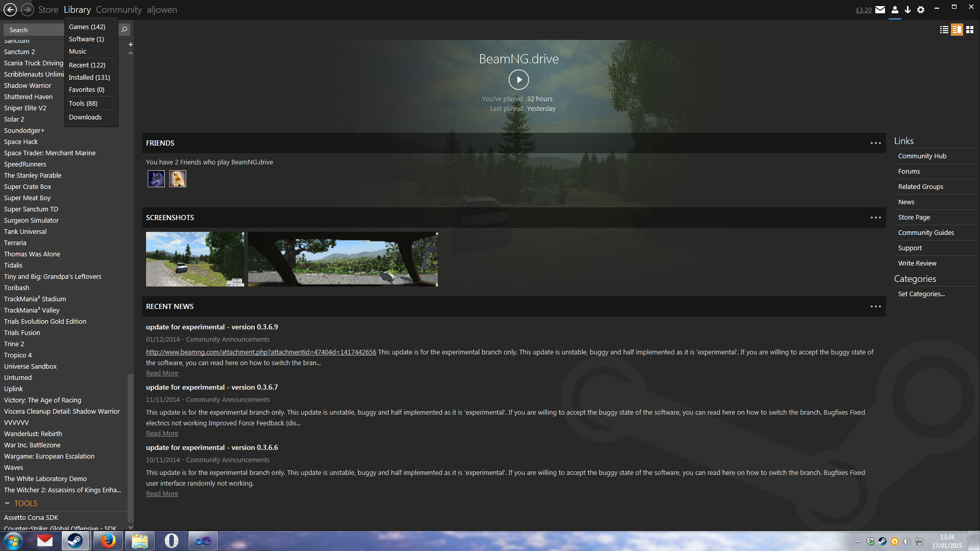Select Tools (88) from Library menu
The width and height of the screenshot is (980, 551).
pyautogui.click(x=83, y=103)
